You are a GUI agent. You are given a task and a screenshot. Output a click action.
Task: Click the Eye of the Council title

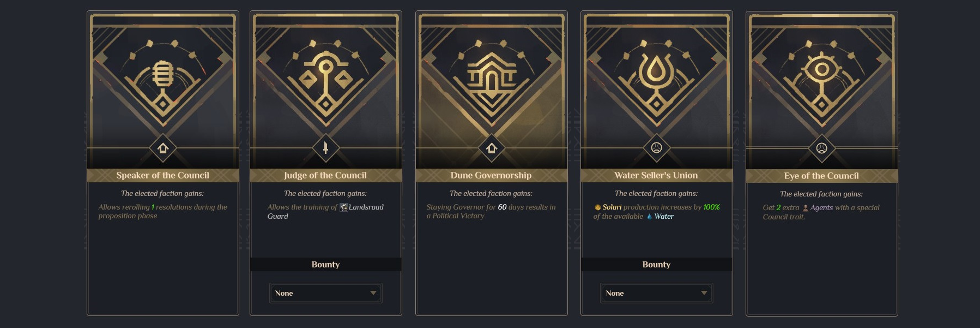pos(821,176)
